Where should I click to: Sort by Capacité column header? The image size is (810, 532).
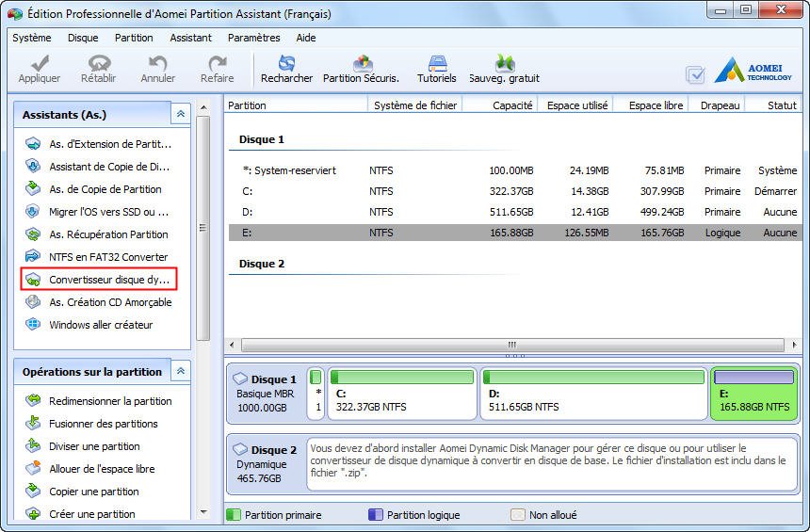(x=511, y=105)
